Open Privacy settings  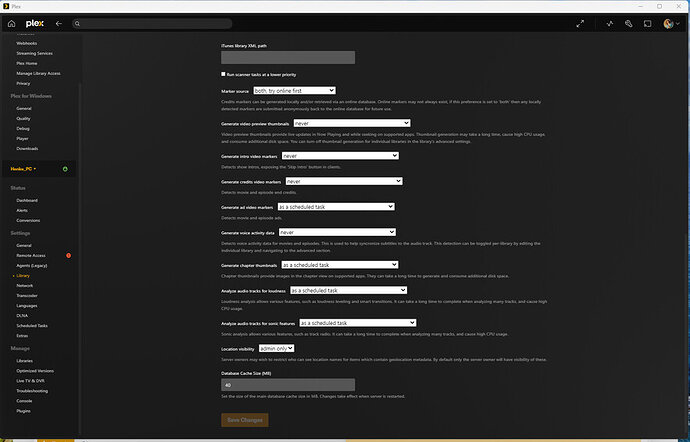pos(23,83)
